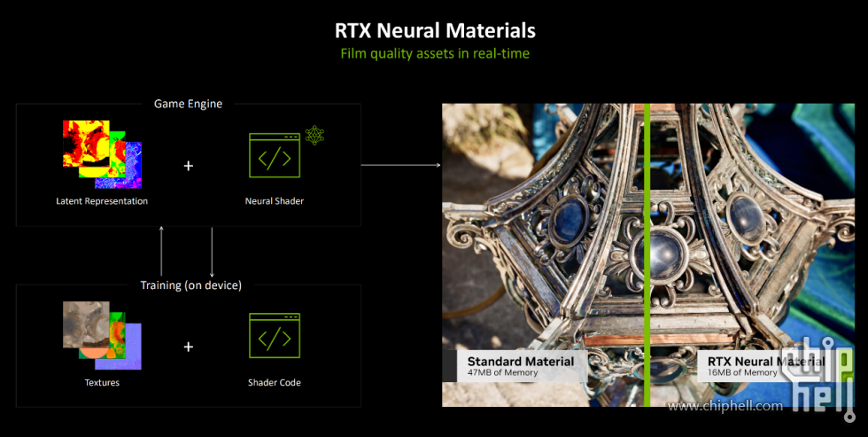Click '16MB of Memory' text
The height and width of the screenshot is (437, 868).
coord(742,373)
